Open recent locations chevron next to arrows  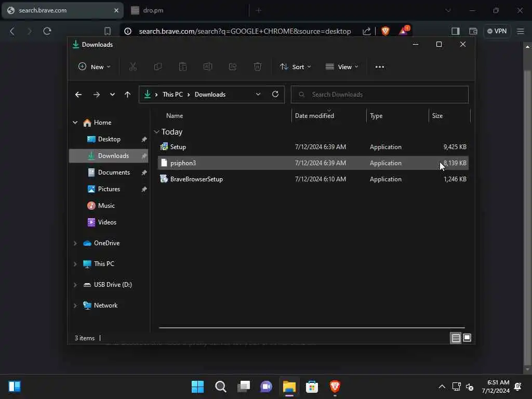[x=112, y=95]
